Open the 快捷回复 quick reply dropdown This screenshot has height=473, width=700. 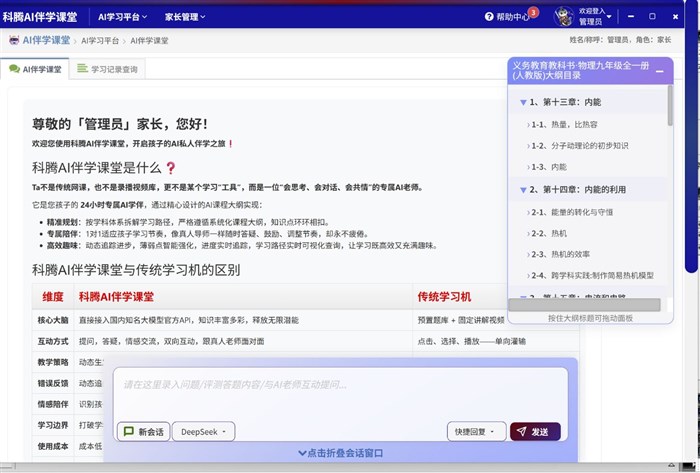click(x=476, y=432)
